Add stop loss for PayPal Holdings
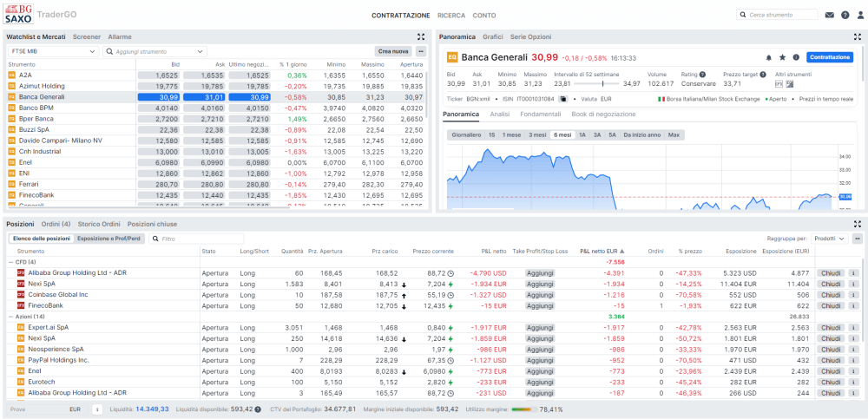Image resolution: width=868 pixels, height=419 pixels. tap(540, 360)
